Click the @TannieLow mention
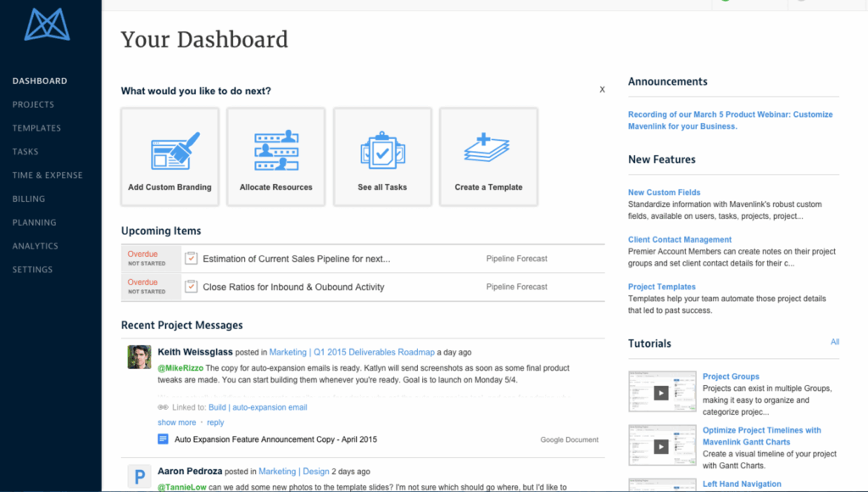This screenshot has width=868, height=492. coord(182,487)
